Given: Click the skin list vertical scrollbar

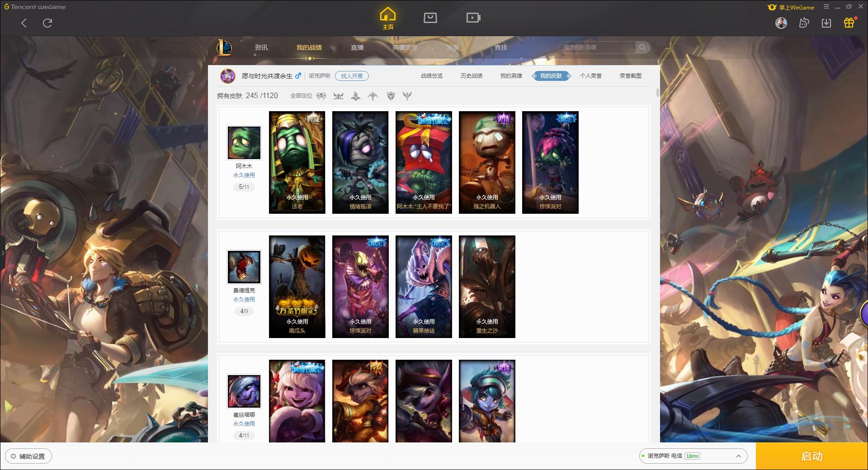Looking at the screenshot, I should (x=657, y=93).
